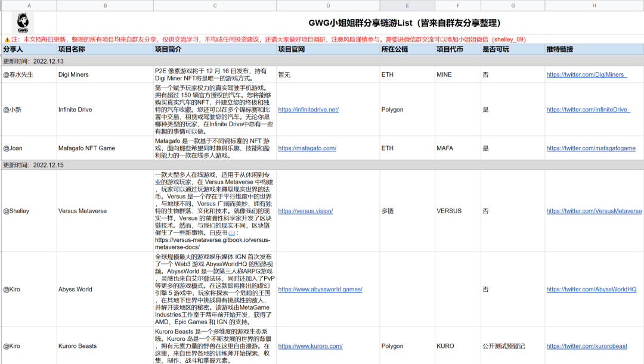Click the '是否可玩' header cell
Viewport: 644px width, 364px height.
513,49
